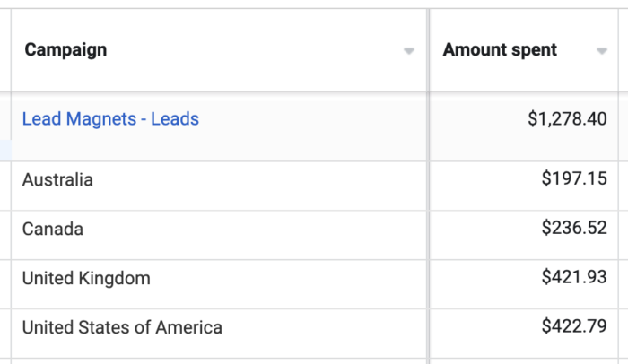Select the United Kingdom breakdown row

click(x=86, y=278)
